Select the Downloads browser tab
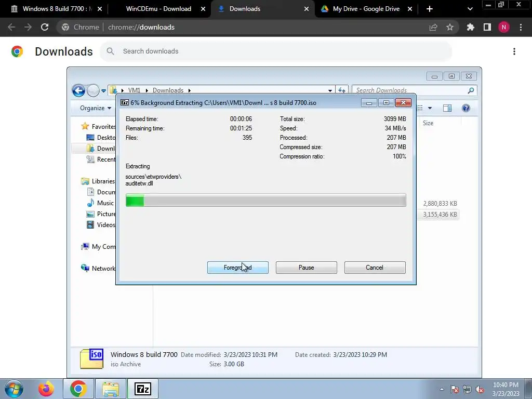The width and height of the screenshot is (532, 399). tap(245, 9)
